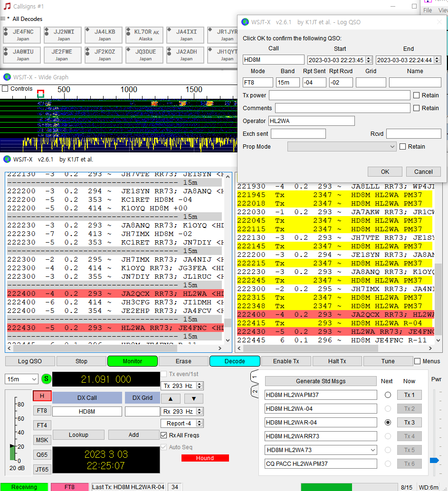Open the 15m band dropdown

[21, 379]
